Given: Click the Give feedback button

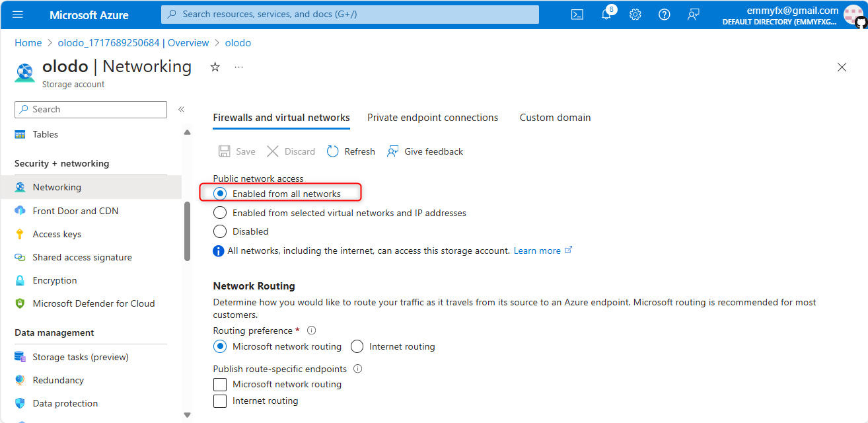Looking at the screenshot, I should [425, 151].
